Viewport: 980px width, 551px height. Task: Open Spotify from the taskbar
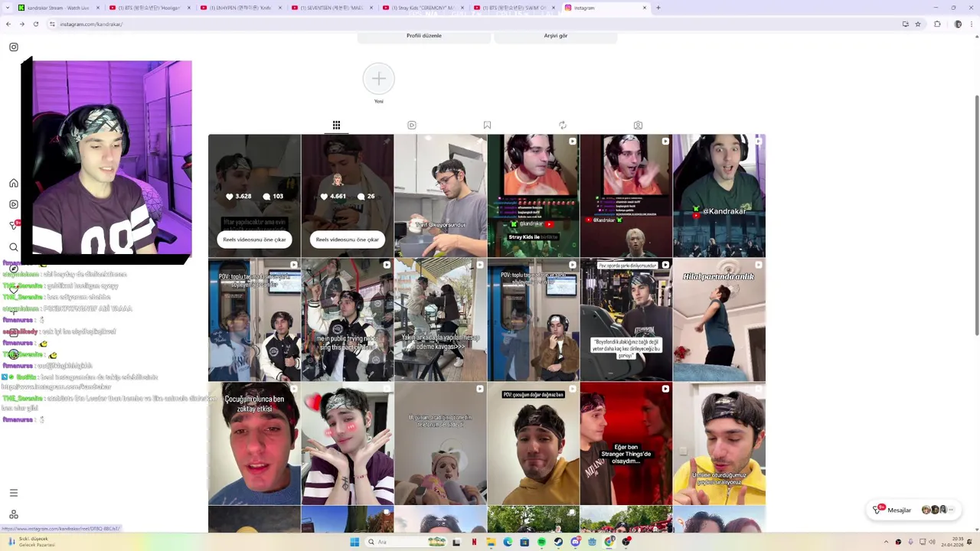(x=541, y=542)
